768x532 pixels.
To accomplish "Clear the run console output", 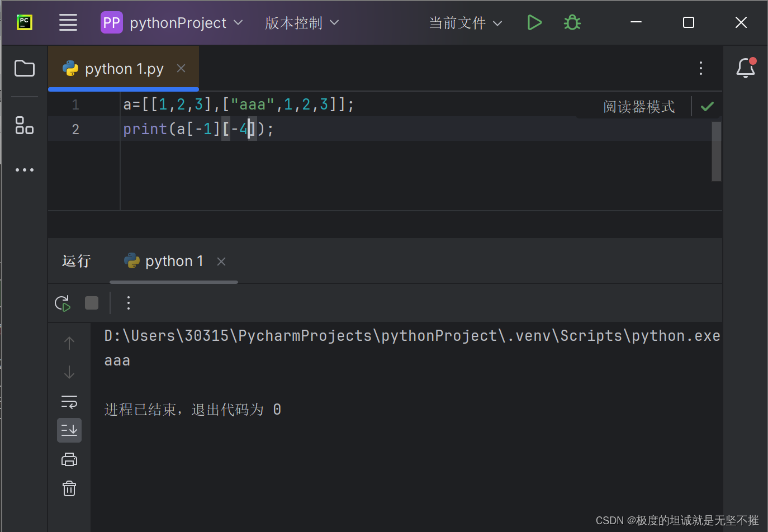I will [69, 488].
